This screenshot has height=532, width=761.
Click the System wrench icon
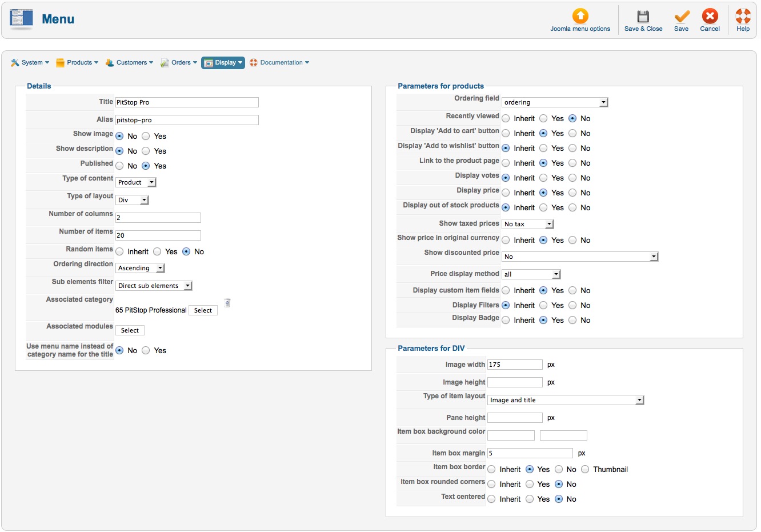tap(15, 63)
